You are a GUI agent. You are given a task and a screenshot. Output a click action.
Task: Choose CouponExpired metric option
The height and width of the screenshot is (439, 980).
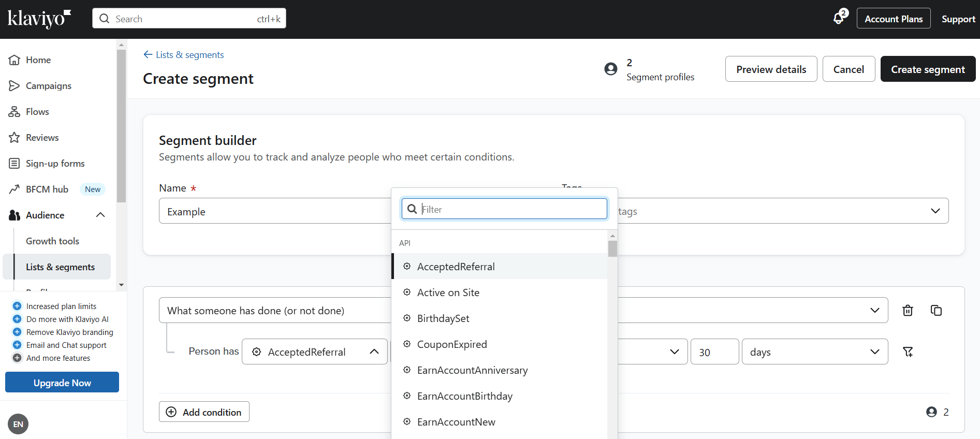coord(452,344)
